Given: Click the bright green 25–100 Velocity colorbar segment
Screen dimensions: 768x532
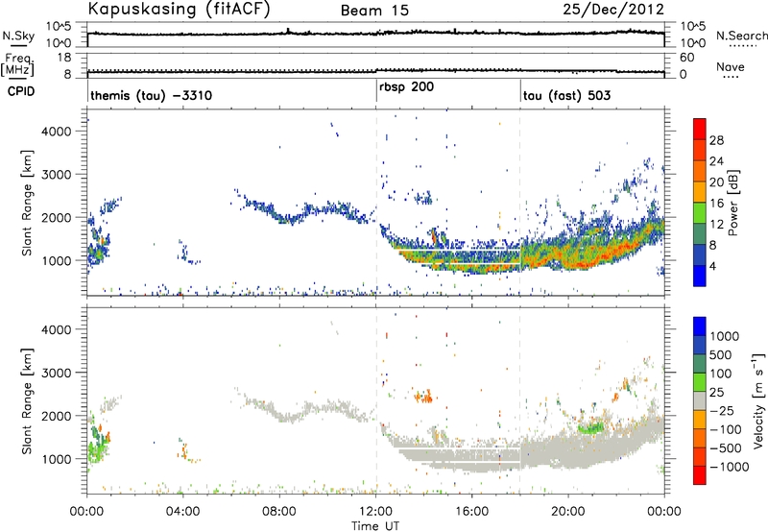Looking at the screenshot, I should (700, 382).
